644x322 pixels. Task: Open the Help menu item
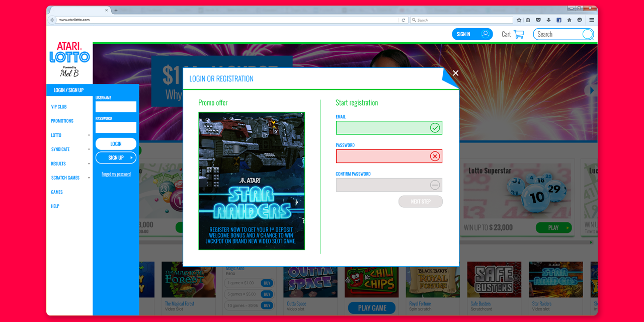pyautogui.click(x=55, y=206)
